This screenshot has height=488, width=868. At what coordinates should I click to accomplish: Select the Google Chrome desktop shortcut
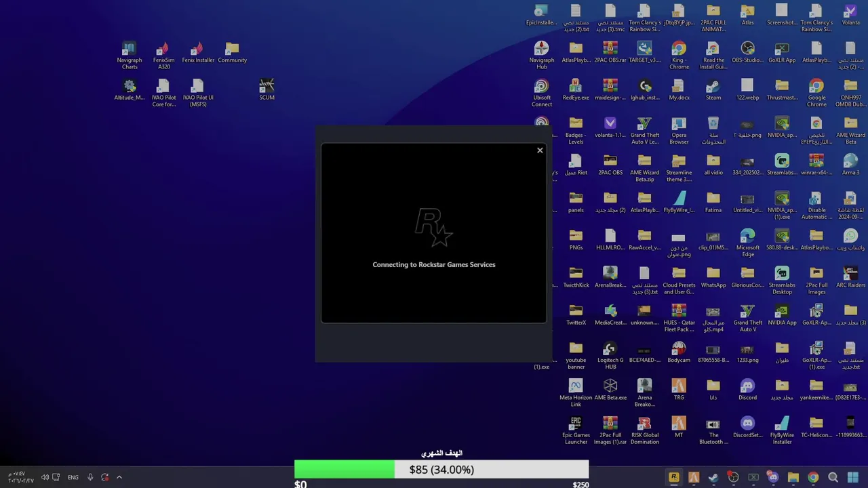click(816, 93)
